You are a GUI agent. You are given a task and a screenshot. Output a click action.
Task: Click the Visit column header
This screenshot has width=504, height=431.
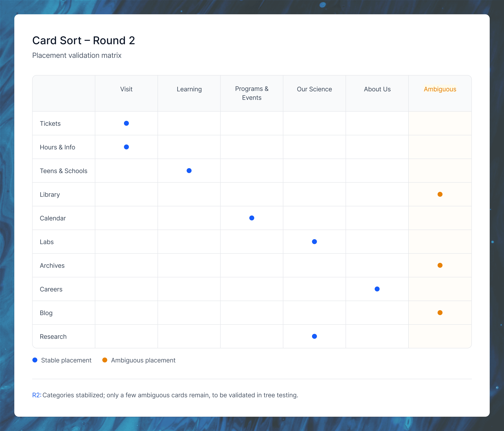pyautogui.click(x=126, y=89)
